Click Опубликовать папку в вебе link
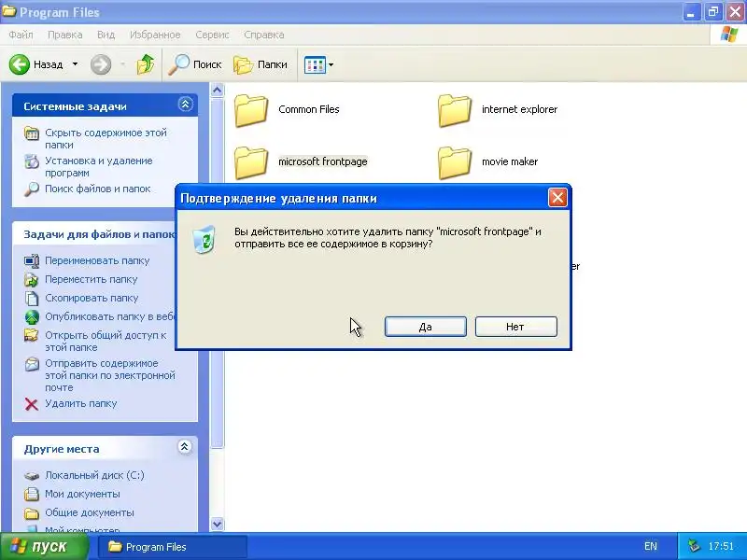 [110, 316]
